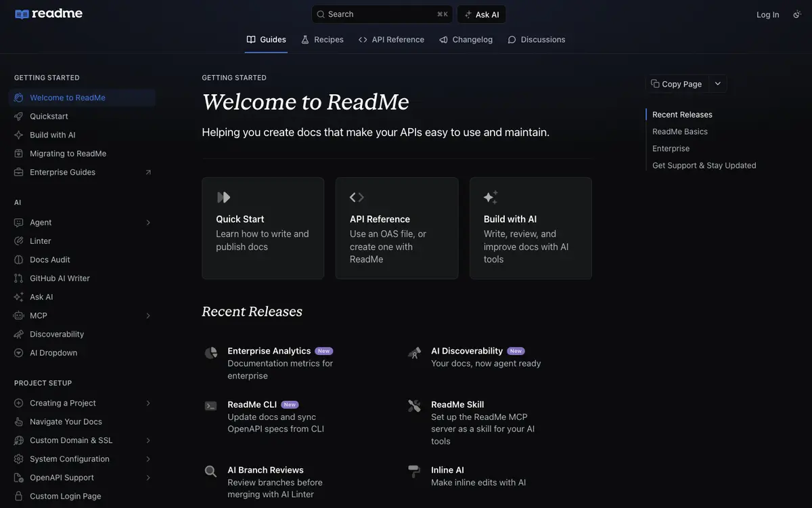Open the Quick Start card

coord(263,228)
